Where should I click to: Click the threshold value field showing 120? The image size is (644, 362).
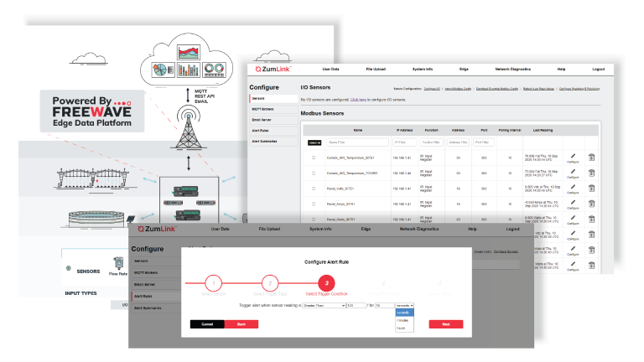point(356,305)
